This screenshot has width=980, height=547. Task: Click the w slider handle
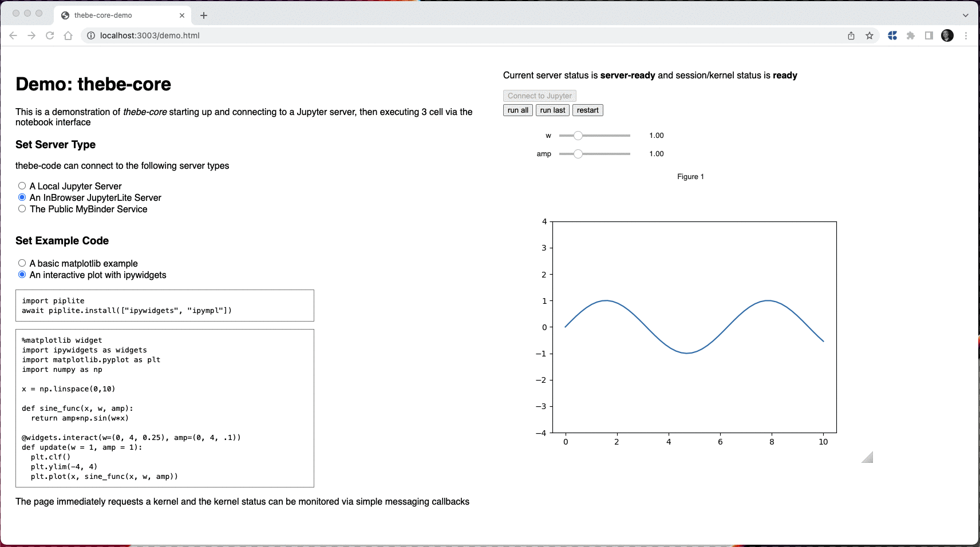pos(578,136)
